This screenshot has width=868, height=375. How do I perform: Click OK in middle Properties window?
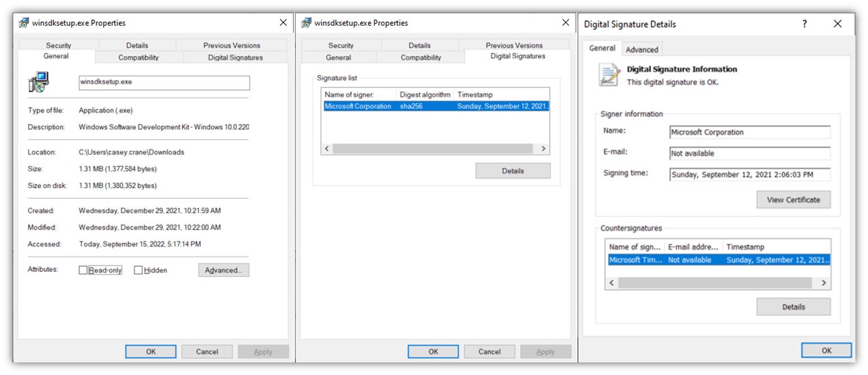click(x=434, y=352)
